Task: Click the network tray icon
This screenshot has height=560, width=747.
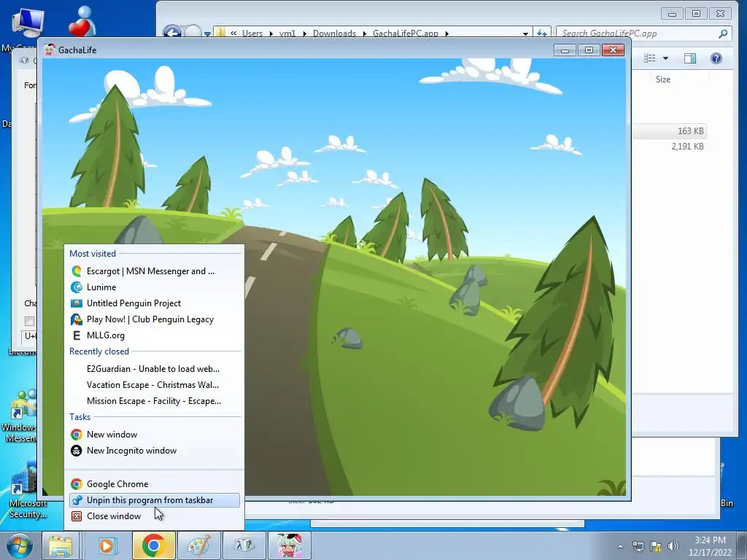Action: 638,546
